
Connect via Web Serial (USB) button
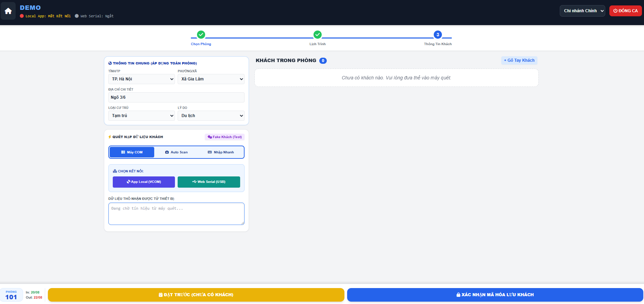point(209,182)
